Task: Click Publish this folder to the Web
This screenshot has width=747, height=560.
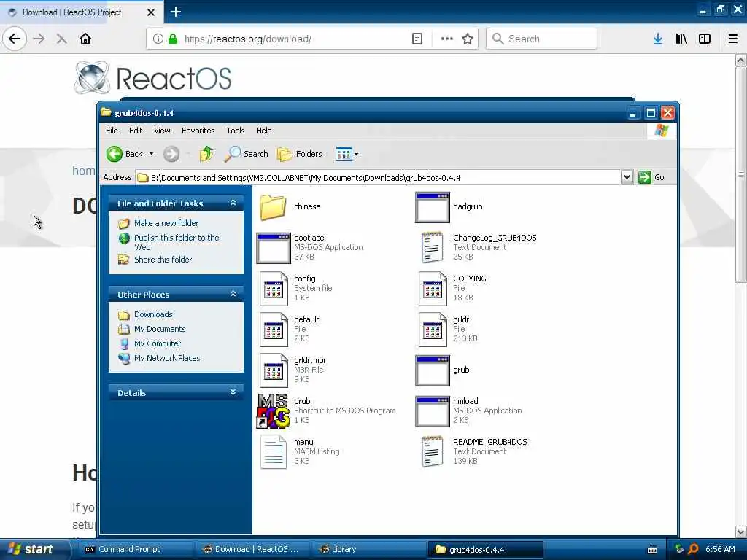Action: [x=177, y=242]
